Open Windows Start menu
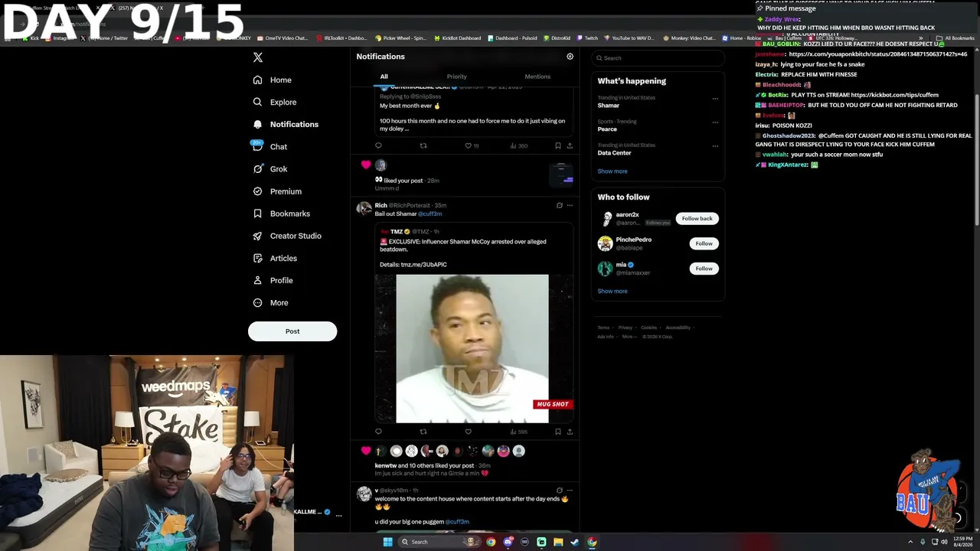This screenshot has width=980, height=551. [x=387, y=542]
